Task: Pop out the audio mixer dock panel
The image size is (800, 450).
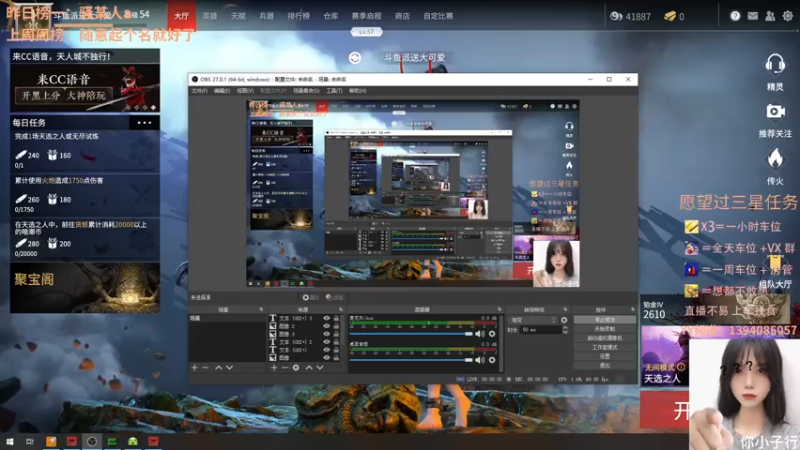Action: (x=499, y=309)
